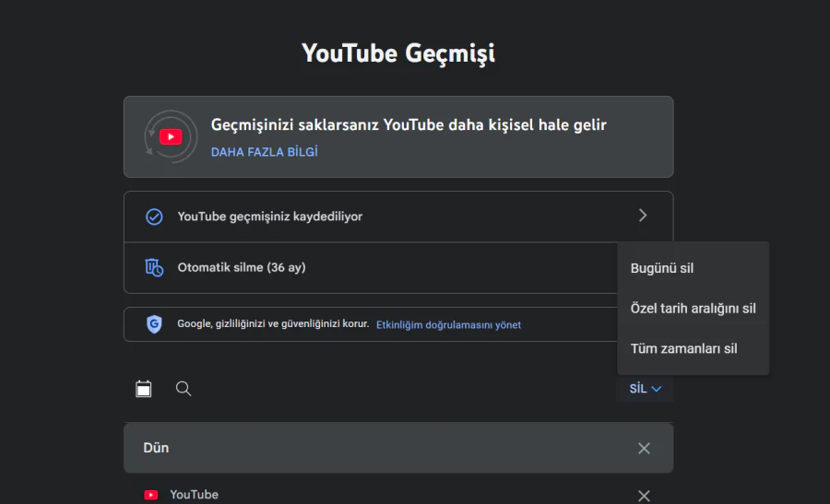Click the YouTube label in the activity list
Image resolution: width=830 pixels, height=504 pixels.
(194, 495)
